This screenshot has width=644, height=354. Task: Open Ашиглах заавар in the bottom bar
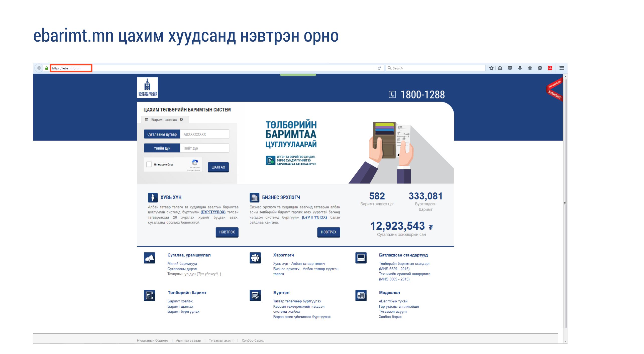[x=188, y=340]
